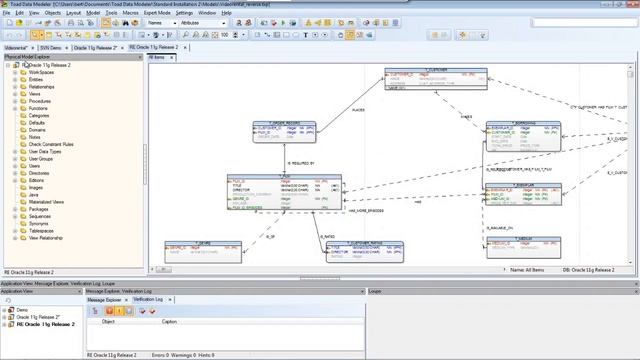The height and width of the screenshot is (360, 640).
Task: Close the Loupe panel
Action: [x=636, y=291]
